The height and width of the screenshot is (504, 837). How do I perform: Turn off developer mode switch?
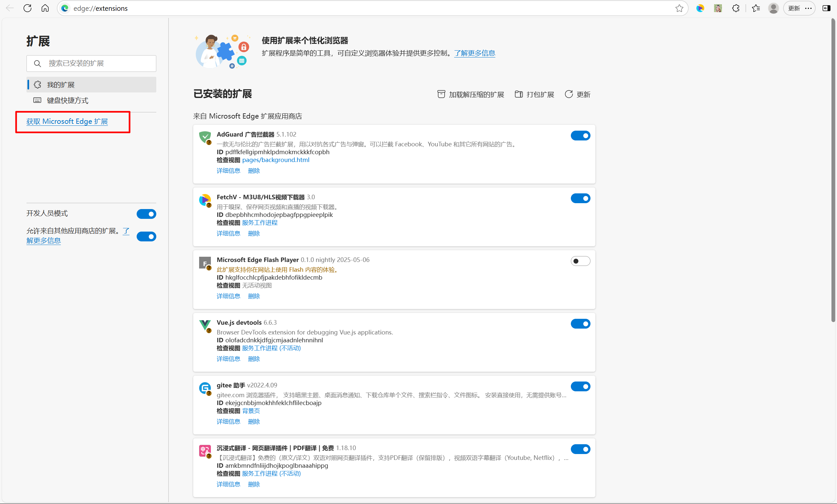146,214
